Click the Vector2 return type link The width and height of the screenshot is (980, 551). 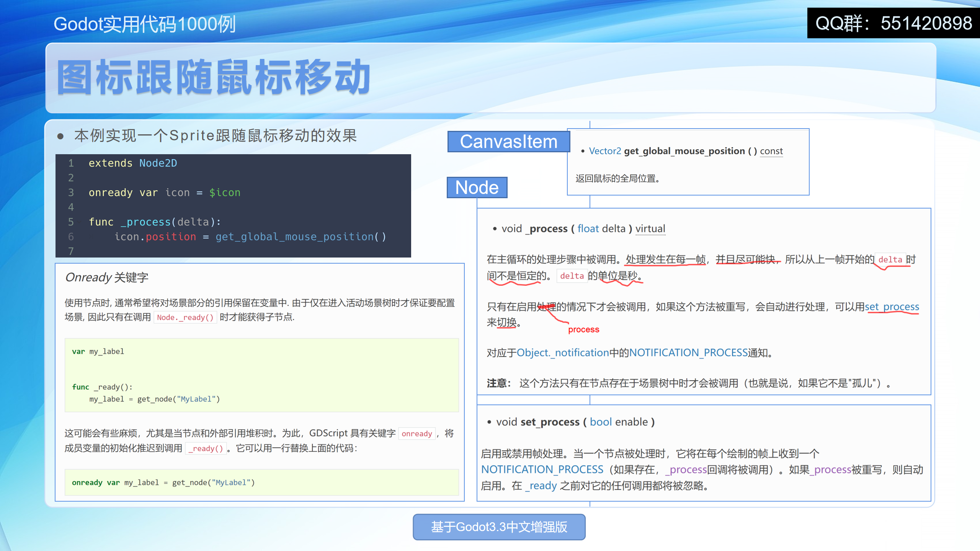(x=605, y=151)
